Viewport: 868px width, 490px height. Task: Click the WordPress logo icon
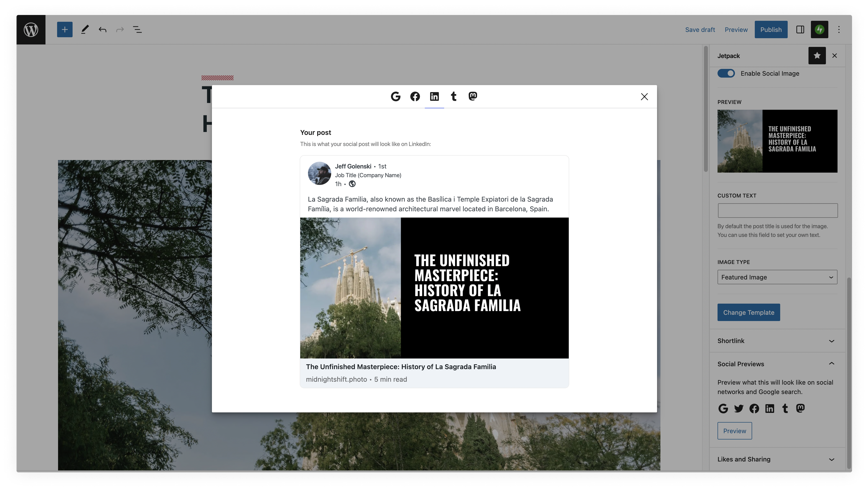(x=31, y=30)
